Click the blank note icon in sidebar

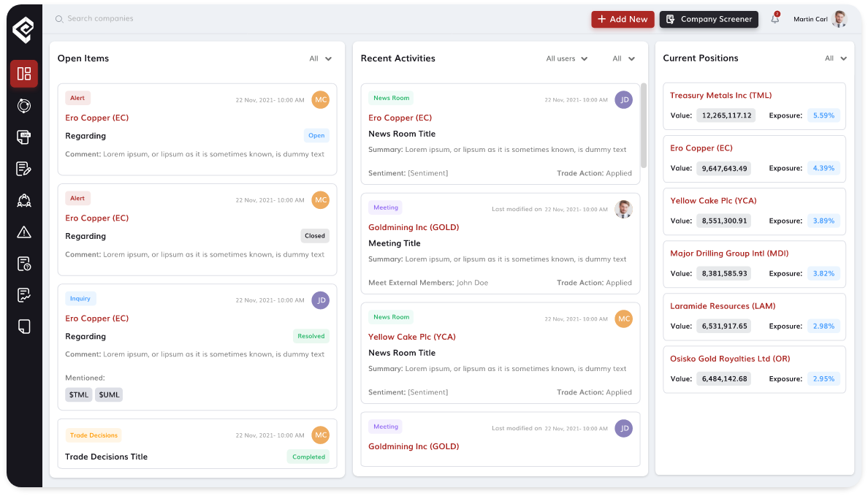tap(24, 327)
